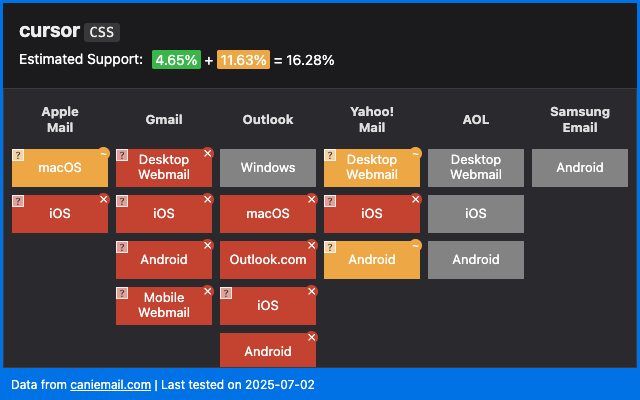640x400 pixels.
Task: Click the question mark icon on Apple Mail macOS
Action: pyautogui.click(x=18, y=155)
